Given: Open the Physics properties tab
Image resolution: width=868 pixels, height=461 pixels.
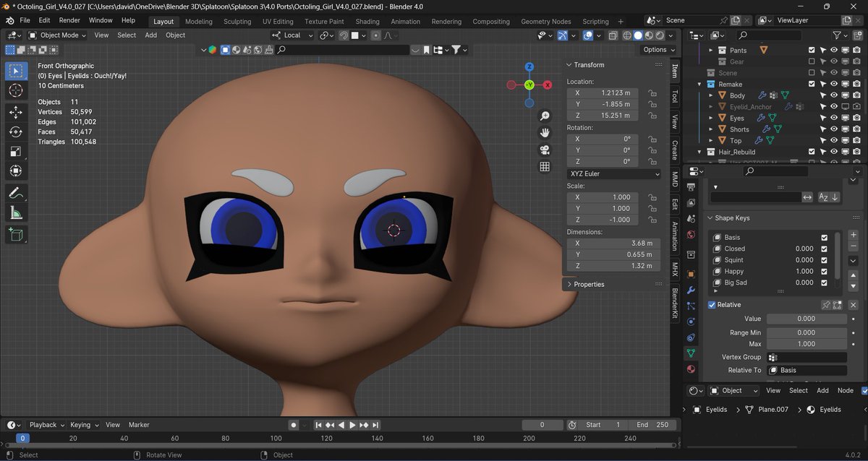Looking at the screenshot, I should (691, 322).
